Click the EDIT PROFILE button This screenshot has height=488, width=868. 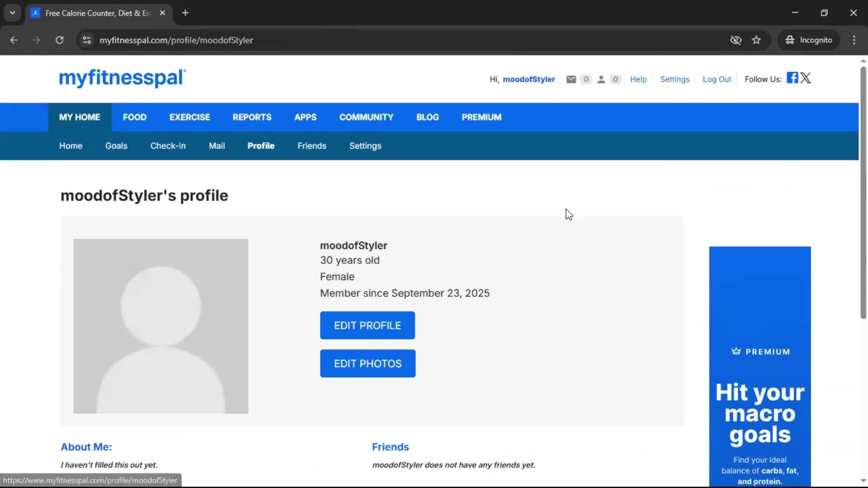click(367, 325)
